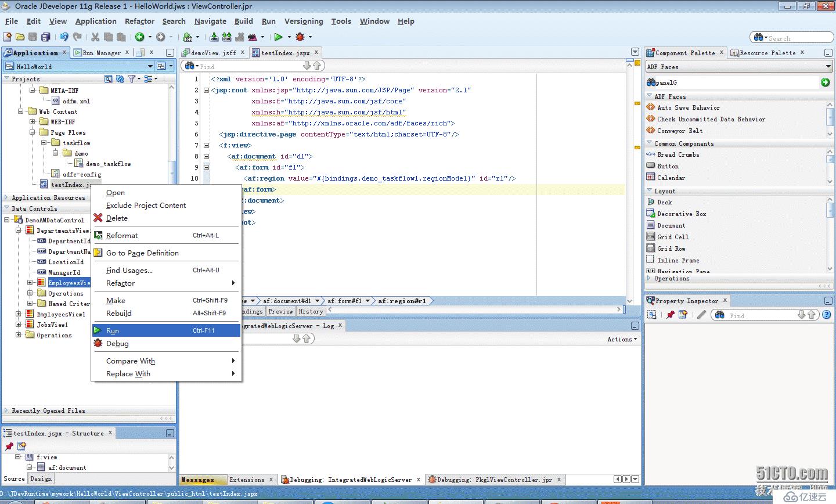Expand the Recently Opened Files section
The height and width of the screenshot is (504, 836).
6,411
